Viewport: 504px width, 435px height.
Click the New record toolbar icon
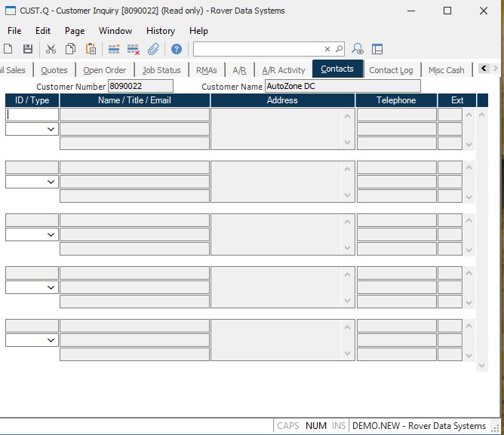pos(8,49)
